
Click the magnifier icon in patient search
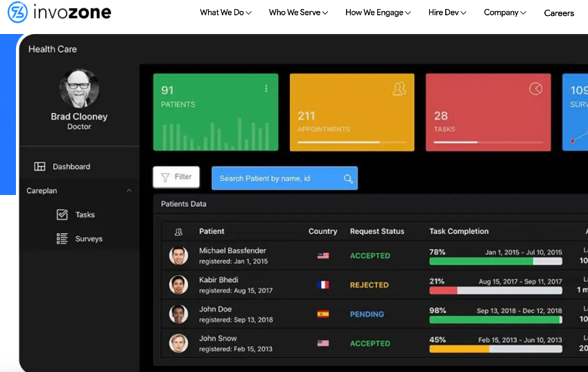pyautogui.click(x=348, y=178)
